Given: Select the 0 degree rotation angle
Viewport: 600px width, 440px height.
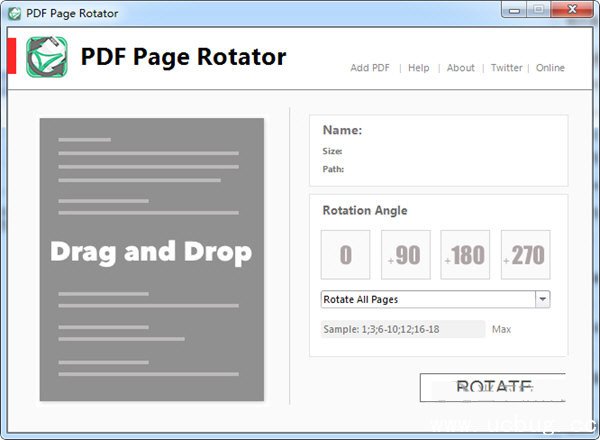Looking at the screenshot, I should 345,255.
